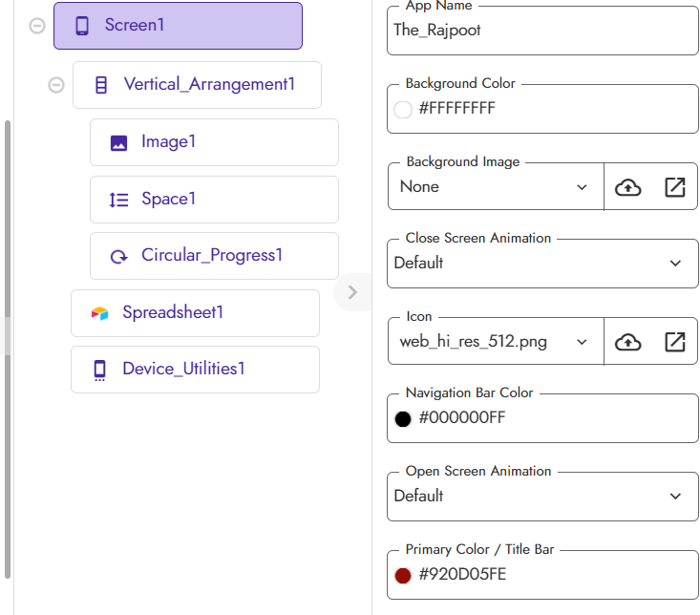Collapse the Screen1 tree node
This screenshot has height=615, width=700.
coord(37,26)
